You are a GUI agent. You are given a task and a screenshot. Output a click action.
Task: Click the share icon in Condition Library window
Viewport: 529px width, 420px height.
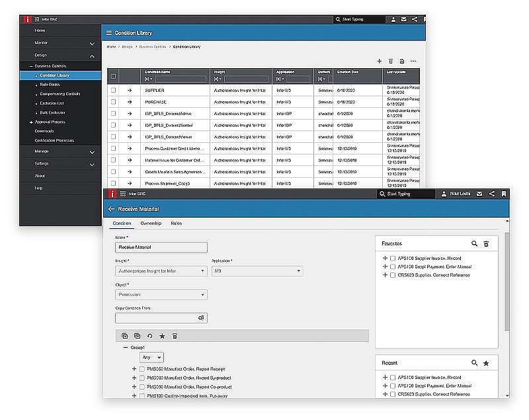tap(415, 19)
